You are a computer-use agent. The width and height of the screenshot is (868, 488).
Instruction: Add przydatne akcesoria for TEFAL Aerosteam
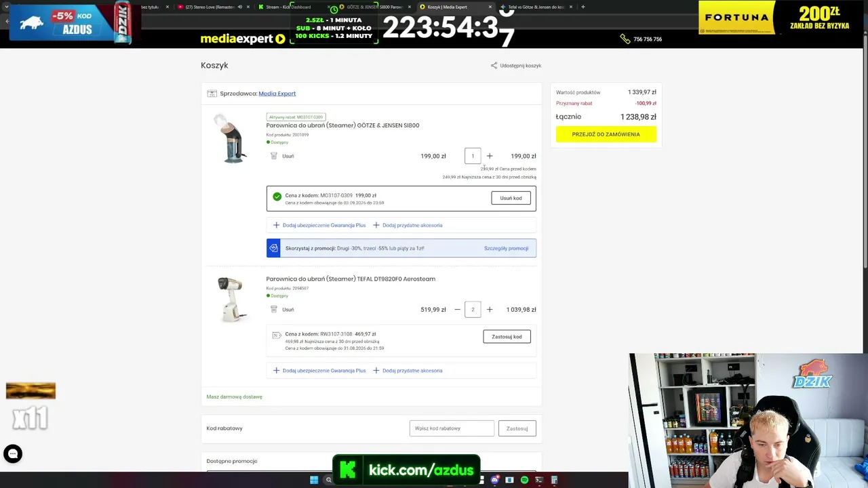click(x=408, y=371)
